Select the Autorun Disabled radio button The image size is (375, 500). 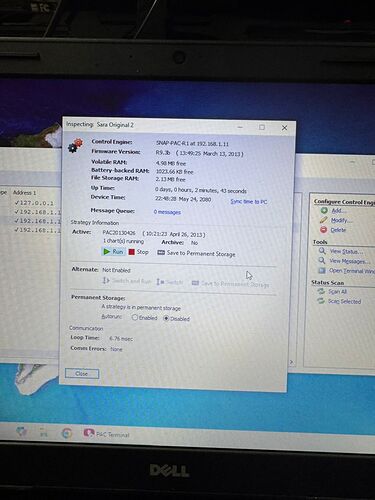(166, 318)
